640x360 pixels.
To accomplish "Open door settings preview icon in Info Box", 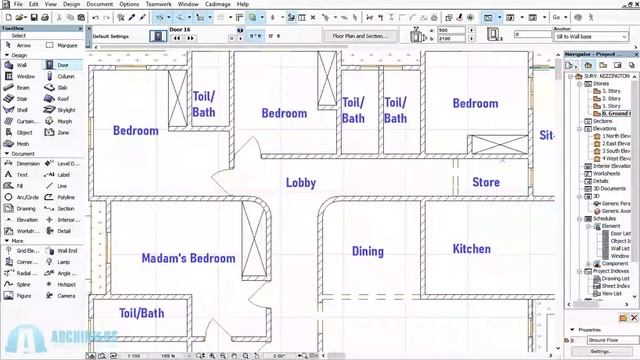I will click(158, 36).
